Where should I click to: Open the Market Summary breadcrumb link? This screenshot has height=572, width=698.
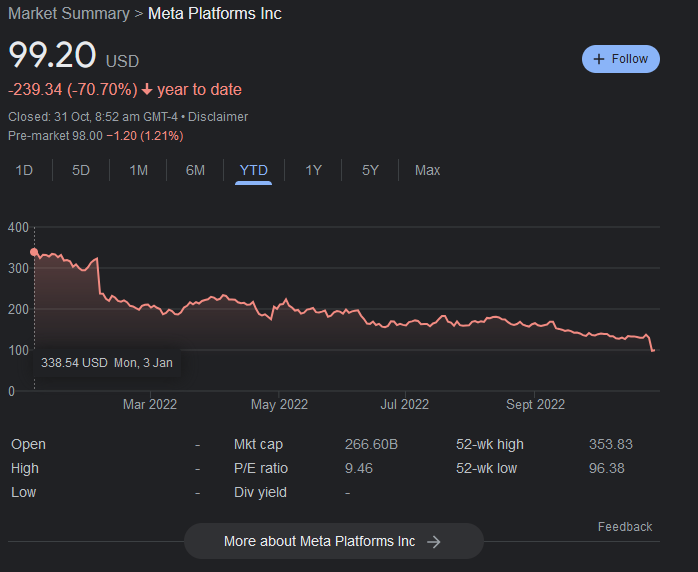69,13
